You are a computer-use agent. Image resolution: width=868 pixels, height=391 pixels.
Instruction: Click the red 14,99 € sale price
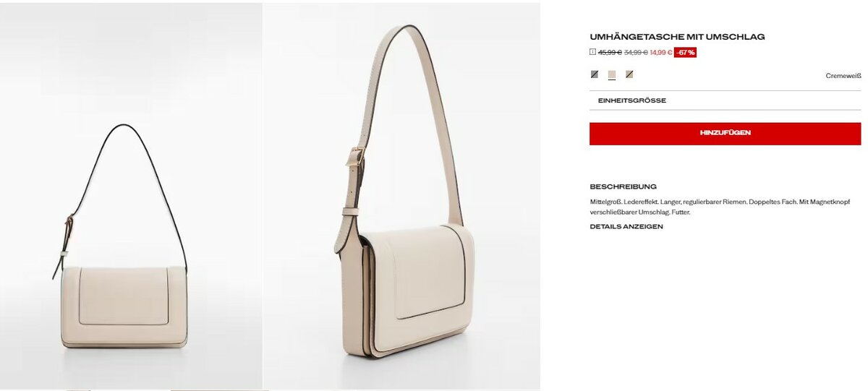[x=661, y=52]
